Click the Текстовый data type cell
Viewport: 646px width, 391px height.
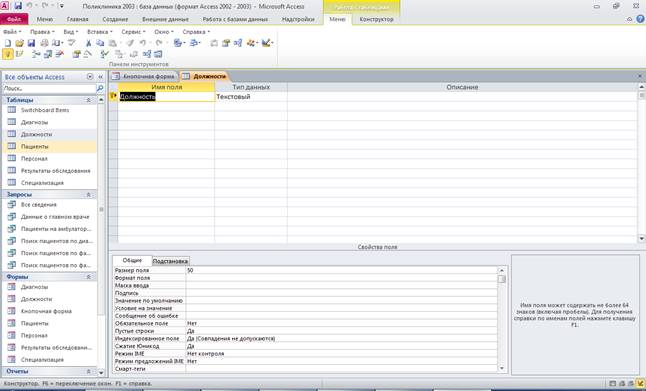pyautogui.click(x=251, y=96)
